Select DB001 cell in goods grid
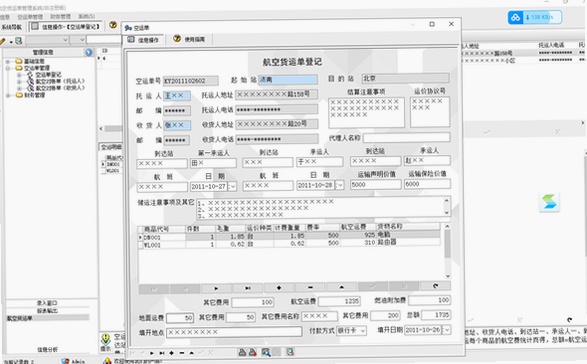Screen dimensions: 587x364 pyautogui.click(x=164, y=237)
